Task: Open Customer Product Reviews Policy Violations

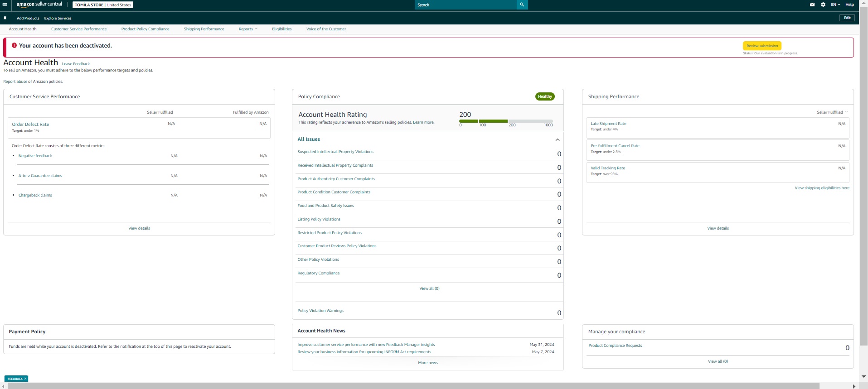Action: click(x=337, y=246)
